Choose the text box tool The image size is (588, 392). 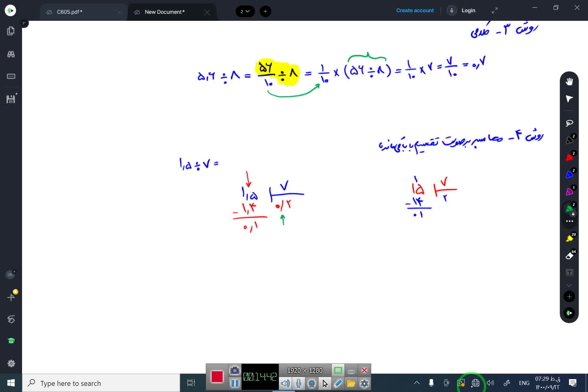[569, 272]
